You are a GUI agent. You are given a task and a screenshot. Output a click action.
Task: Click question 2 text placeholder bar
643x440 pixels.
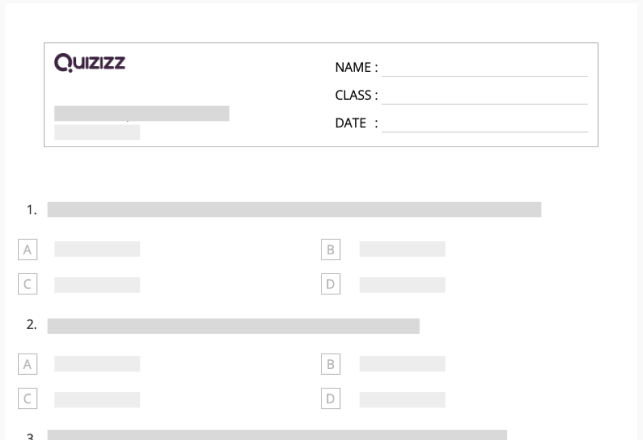(x=233, y=326)
